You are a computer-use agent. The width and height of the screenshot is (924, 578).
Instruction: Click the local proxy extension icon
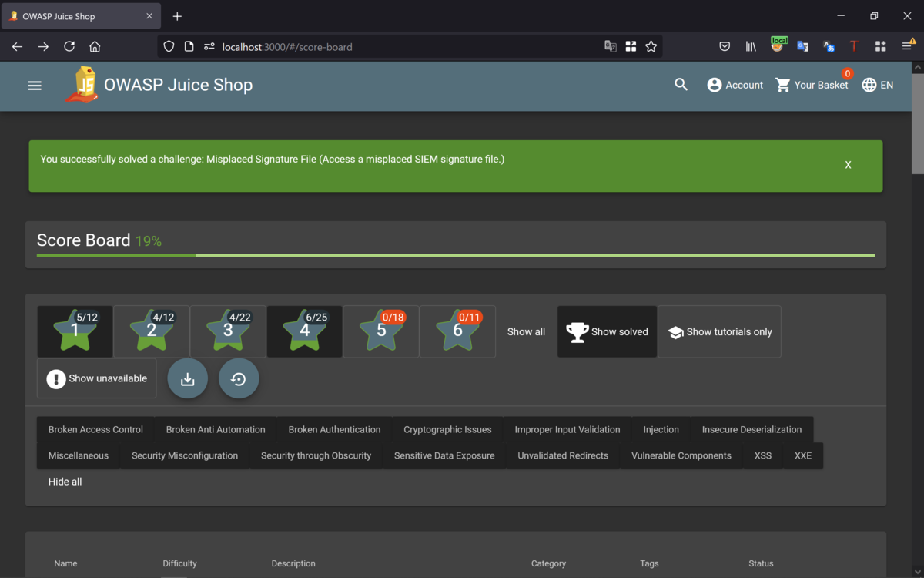(778, 45)
